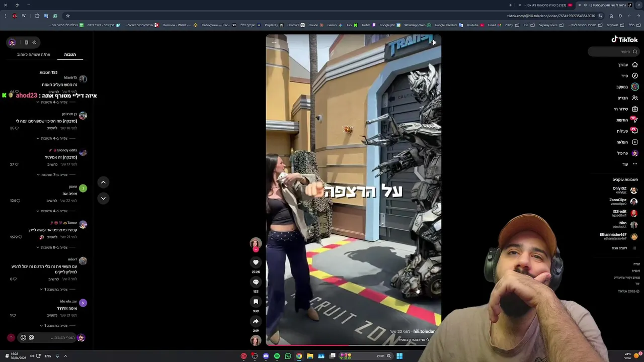Open comments via speech-bubble icon
The height and width of the screenshot is (362, 644).
(256, 282)
